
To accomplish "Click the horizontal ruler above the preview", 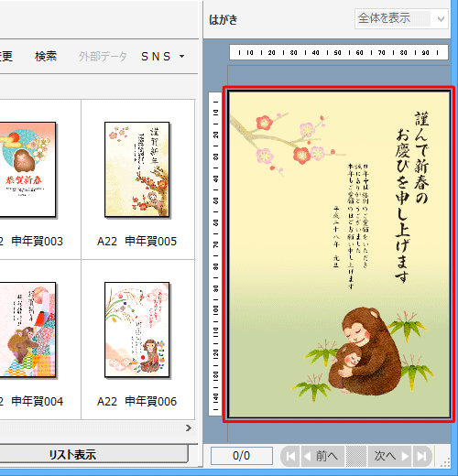I will pyautogui.click(x=339, y=52).
